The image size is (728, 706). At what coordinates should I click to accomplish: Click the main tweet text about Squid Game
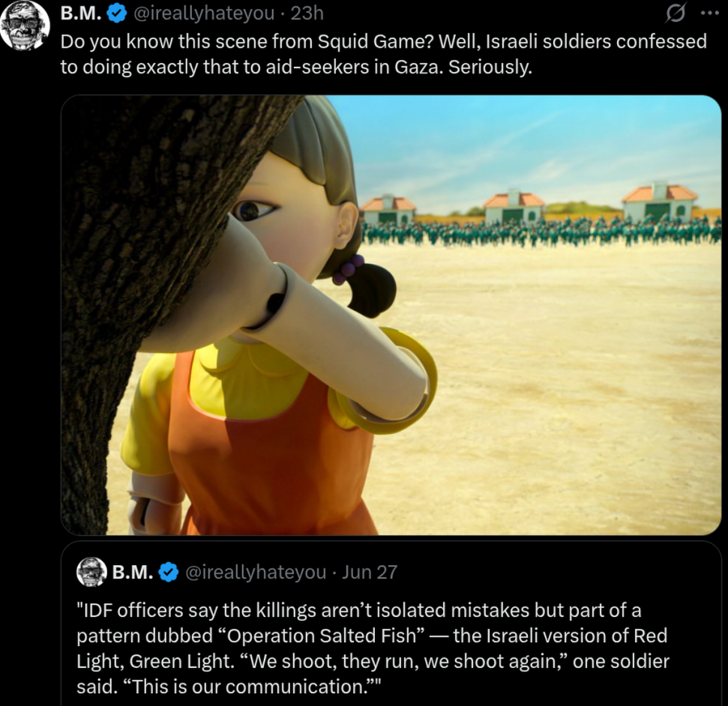pos(384,54)
